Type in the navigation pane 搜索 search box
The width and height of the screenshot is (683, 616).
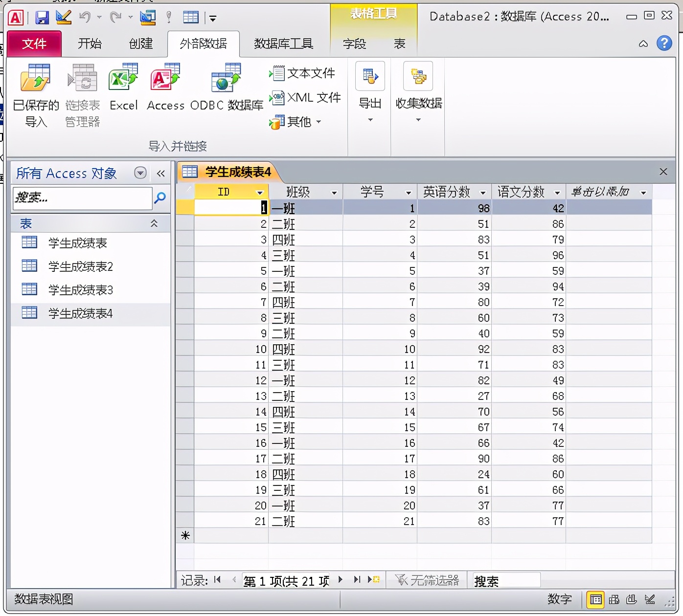click(82, 198)
